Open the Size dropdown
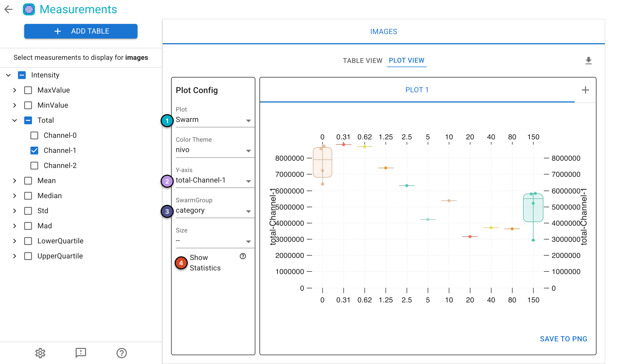 click(215, 241)
